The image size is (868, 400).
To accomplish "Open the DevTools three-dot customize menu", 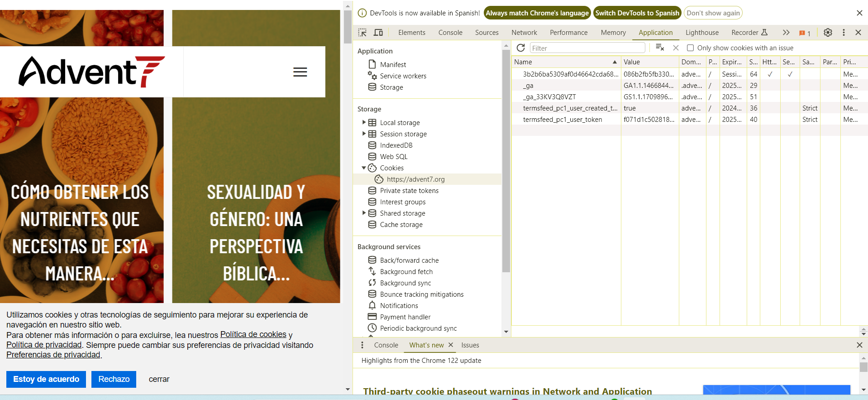I will (844, 33).
